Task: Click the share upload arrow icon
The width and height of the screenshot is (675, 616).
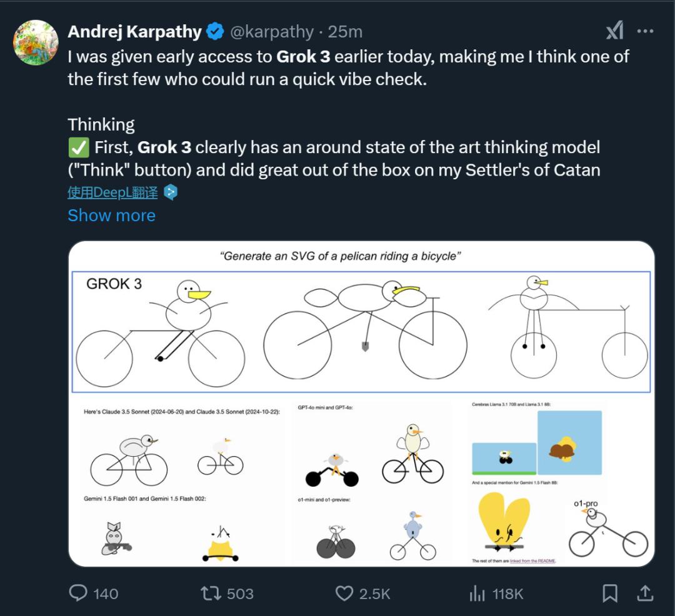Action: point(645,593)
